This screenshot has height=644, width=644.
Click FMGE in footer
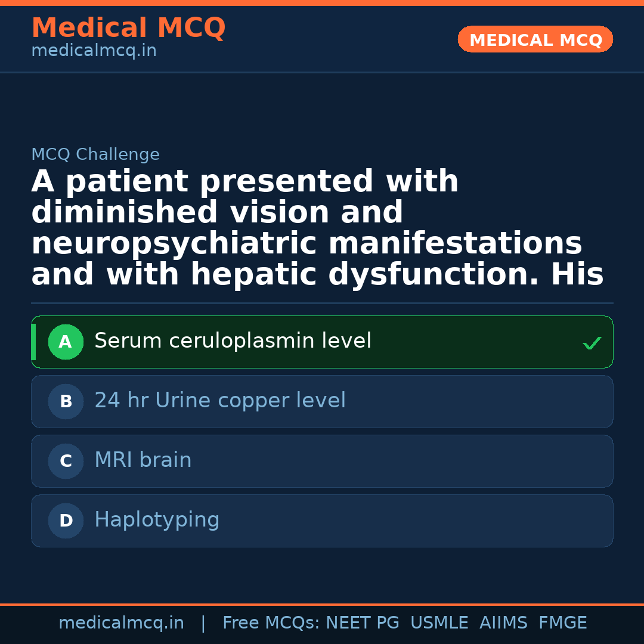[x=562, y=623]
